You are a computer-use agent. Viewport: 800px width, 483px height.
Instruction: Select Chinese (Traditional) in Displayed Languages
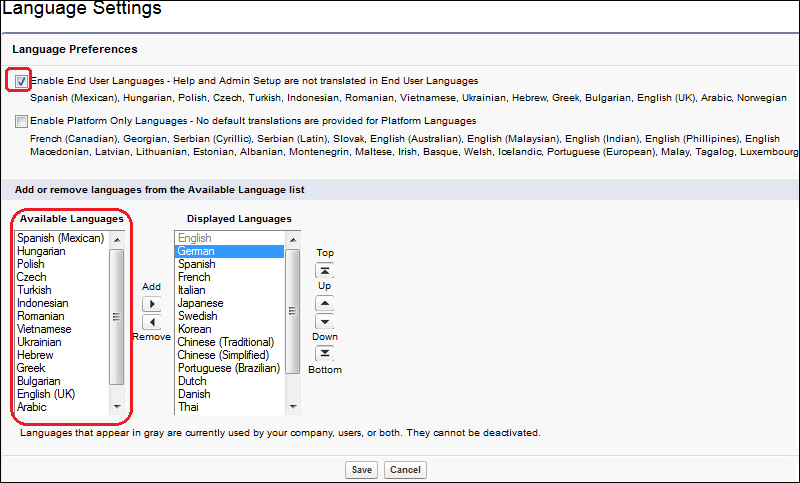223,342
